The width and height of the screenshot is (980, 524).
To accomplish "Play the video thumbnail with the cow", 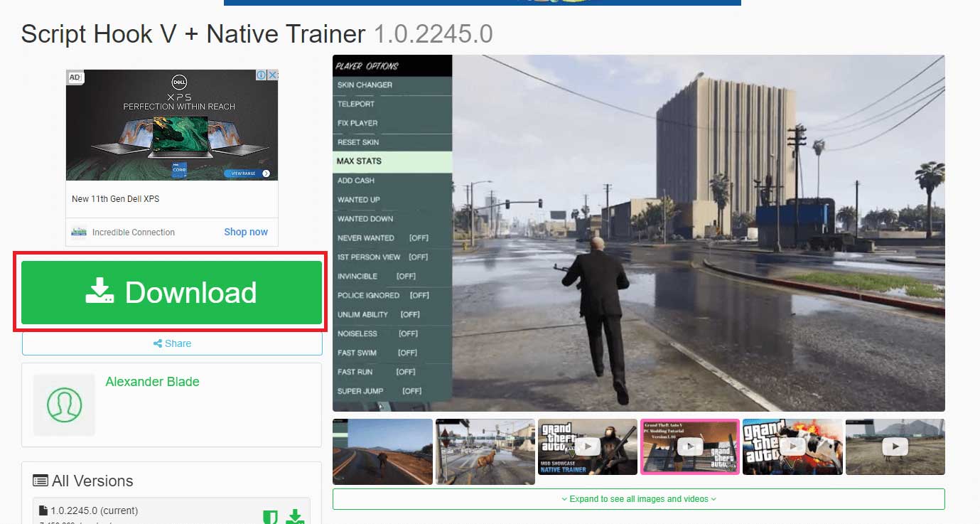I will (x=792, y=447).
